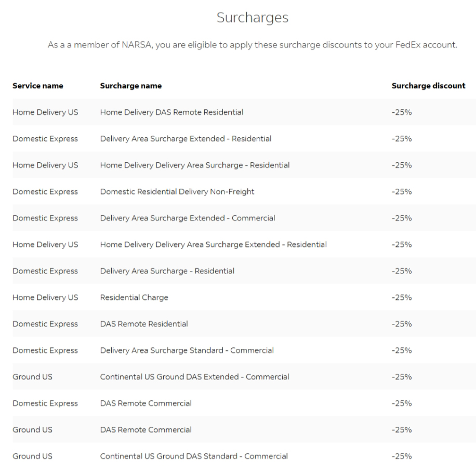This screenshot has width=476, height=473.
Task: Select Domestic Residential Delivery Non-Freight entry
Action: coord(177,192)
